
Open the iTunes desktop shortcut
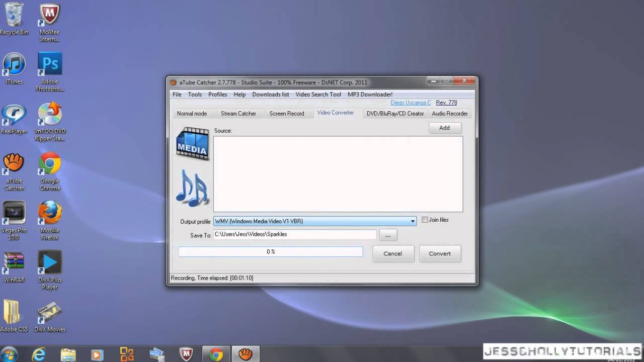pyautogui.click(x=14, y=68)
